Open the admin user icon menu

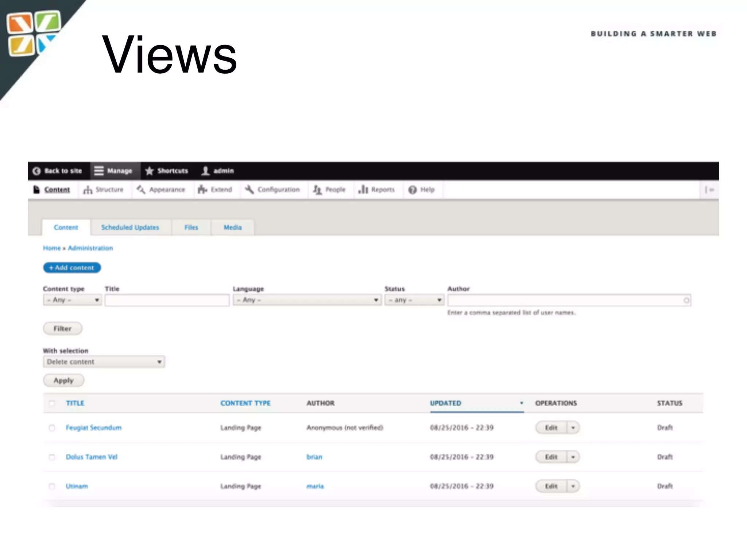click(206, 171)
